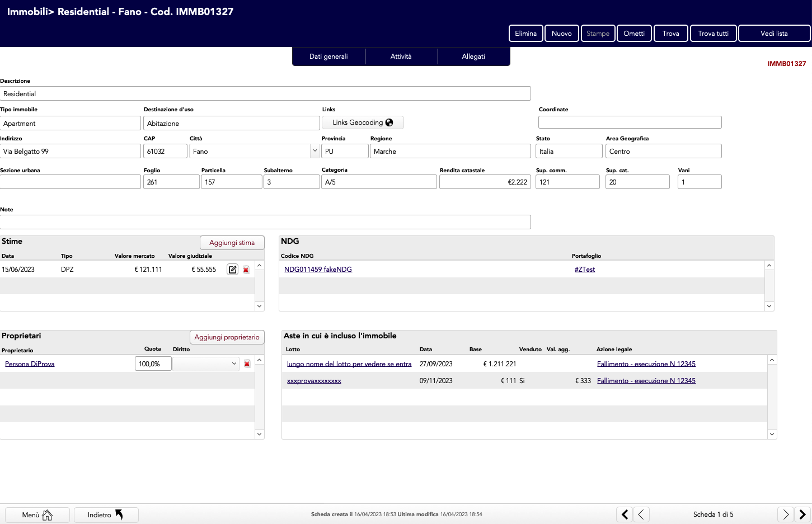Click the Coordinate input field
812x524 pixels.
coord(630,122)
